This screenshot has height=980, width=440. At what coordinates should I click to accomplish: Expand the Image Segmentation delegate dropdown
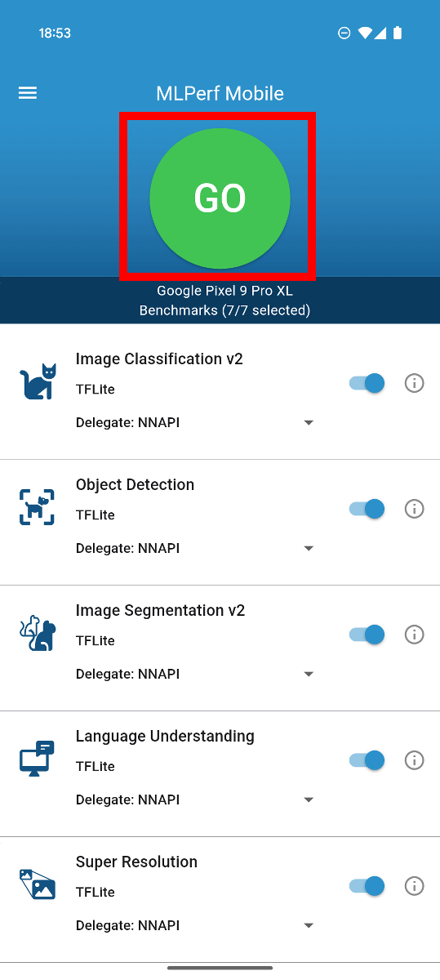pos(195,675)
